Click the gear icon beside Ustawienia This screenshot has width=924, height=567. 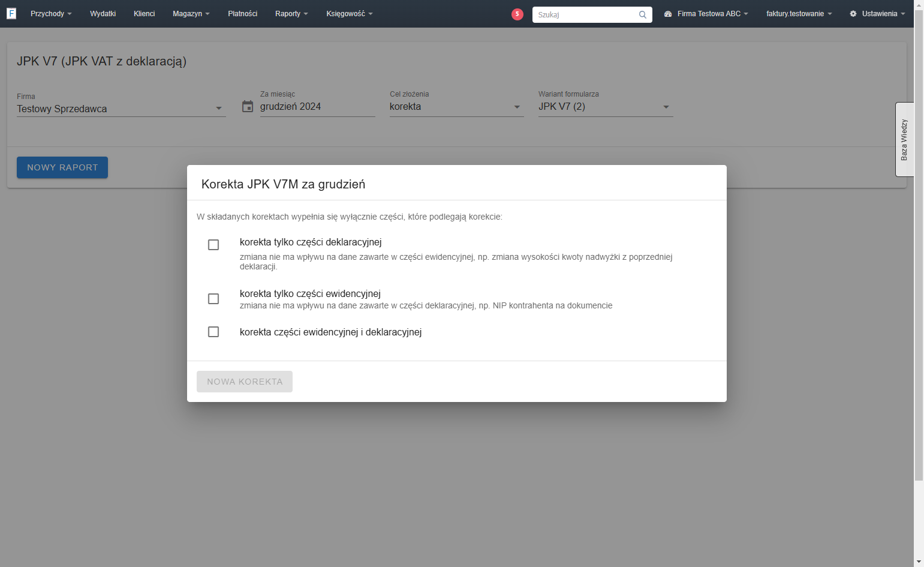click(853, 14)
